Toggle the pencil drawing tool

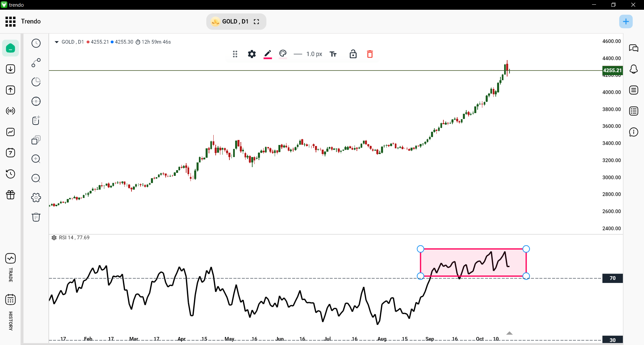pos(267,54)
